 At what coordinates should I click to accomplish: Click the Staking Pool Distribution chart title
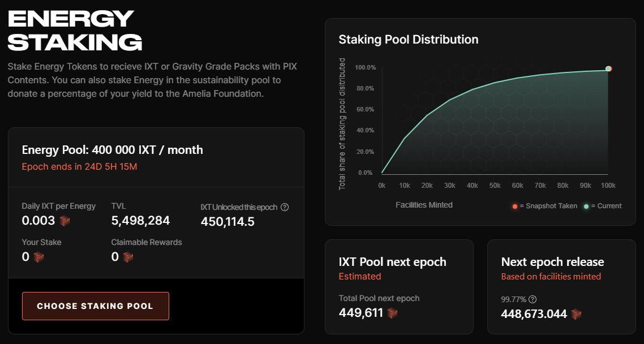pos(408,40)
